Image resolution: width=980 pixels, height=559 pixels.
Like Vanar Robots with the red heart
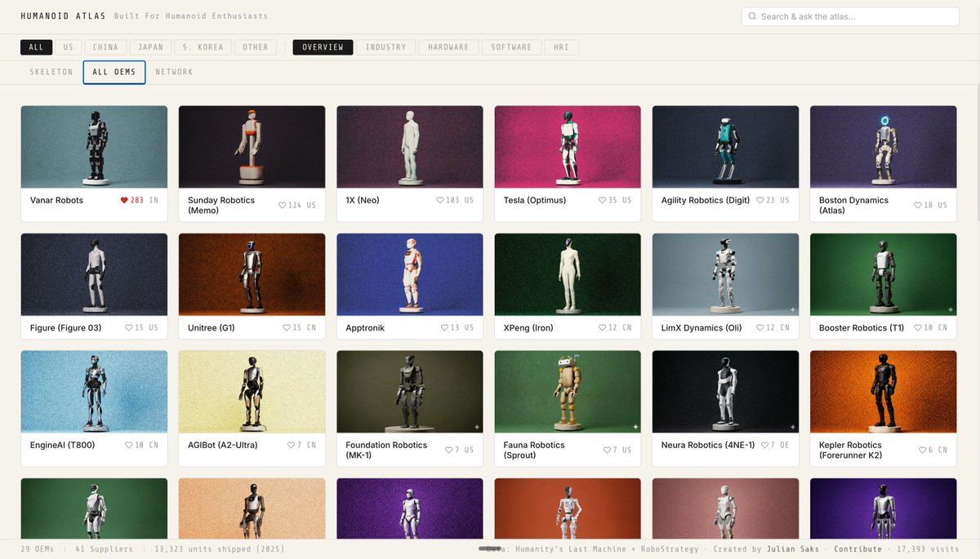[x=125, y=200]
